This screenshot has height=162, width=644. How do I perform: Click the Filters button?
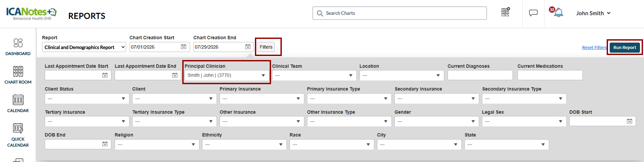tap(266, 47)
